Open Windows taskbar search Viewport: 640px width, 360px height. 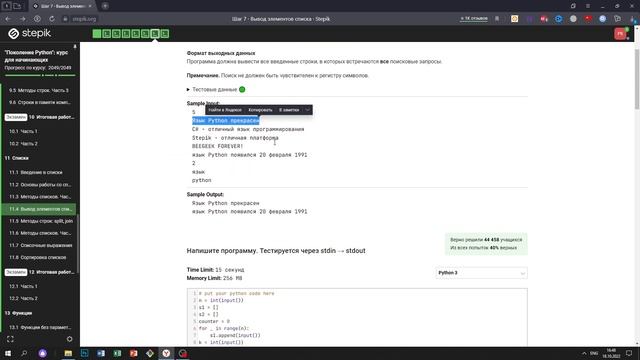[24, 353]
